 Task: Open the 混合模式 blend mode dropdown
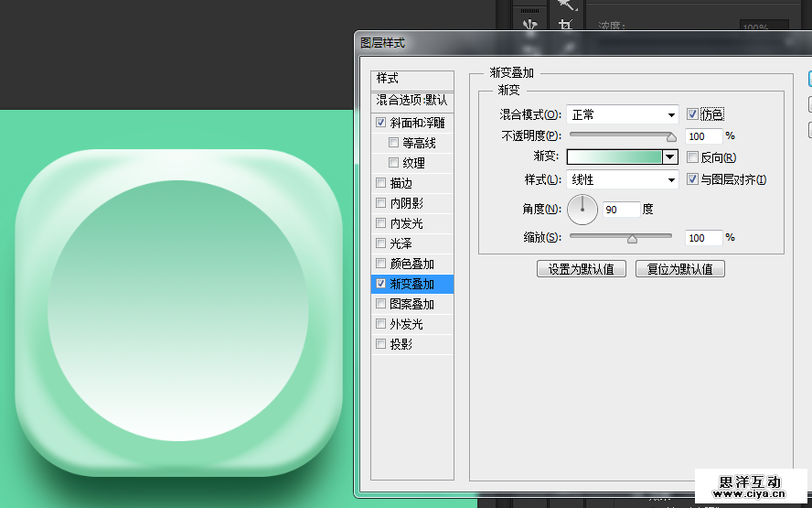tap(622, 114)
